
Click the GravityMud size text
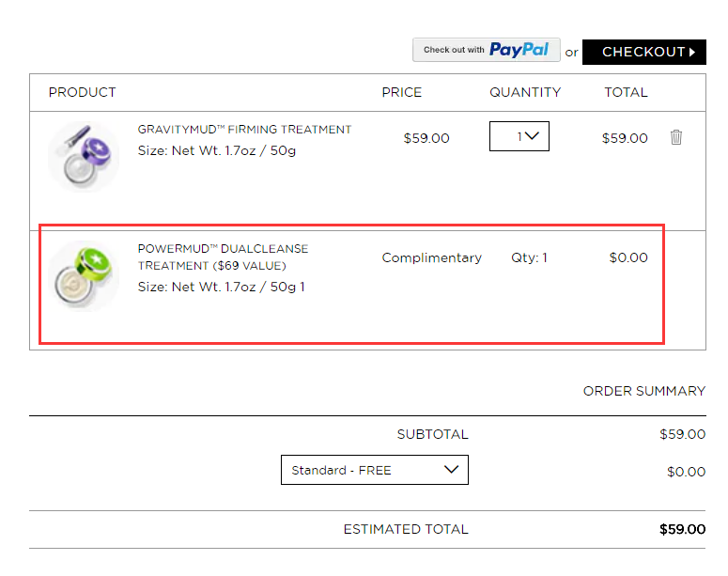(216, 150)
